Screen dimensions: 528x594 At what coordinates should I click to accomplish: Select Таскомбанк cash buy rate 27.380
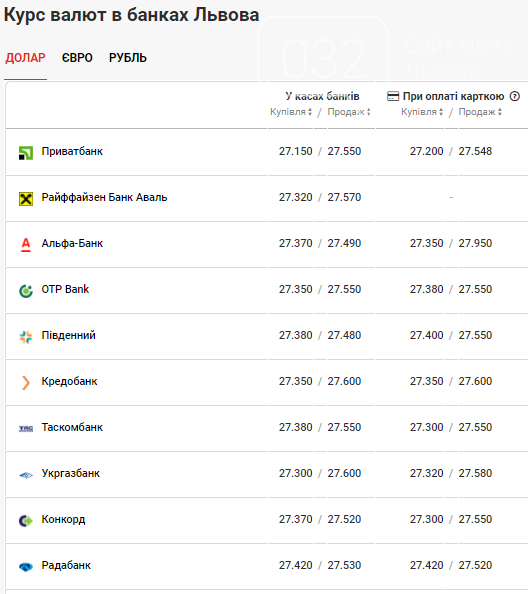[295, 427]
